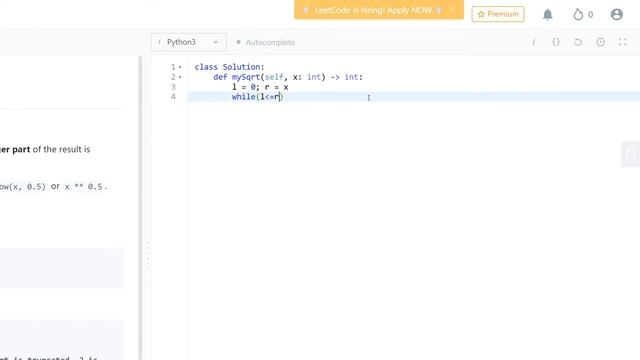Click the 'l = 0; r = x' line
This screenshot has width=640, height=360.
point(260,87)
